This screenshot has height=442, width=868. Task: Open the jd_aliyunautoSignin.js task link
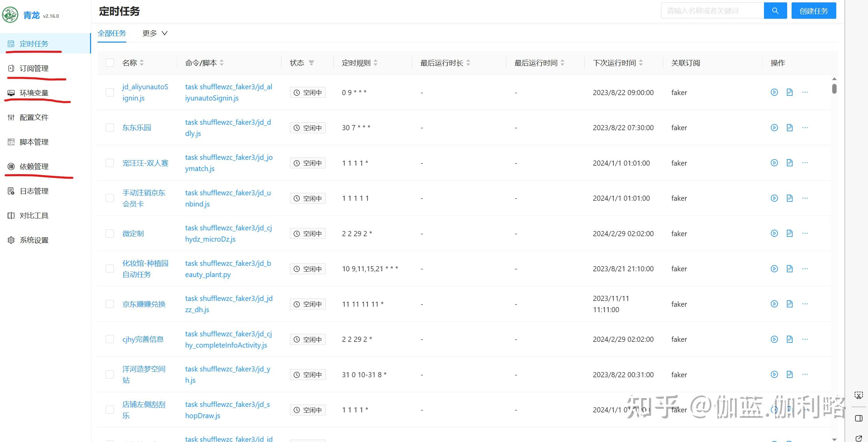145,92
